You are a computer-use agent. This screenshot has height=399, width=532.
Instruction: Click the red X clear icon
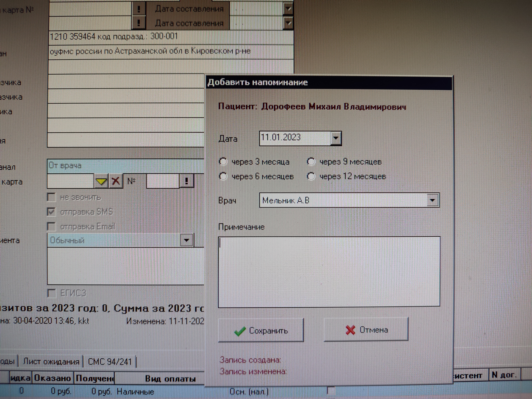[x=116, y=181]
